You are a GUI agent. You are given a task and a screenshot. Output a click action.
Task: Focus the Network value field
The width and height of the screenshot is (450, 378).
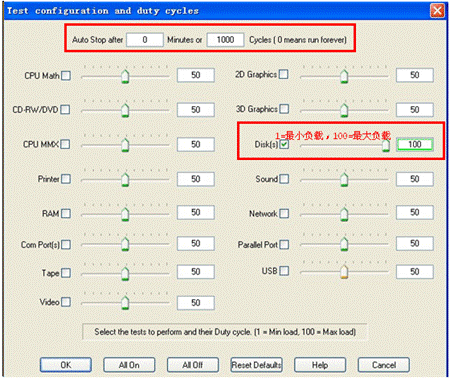click(x=415, y=212)
